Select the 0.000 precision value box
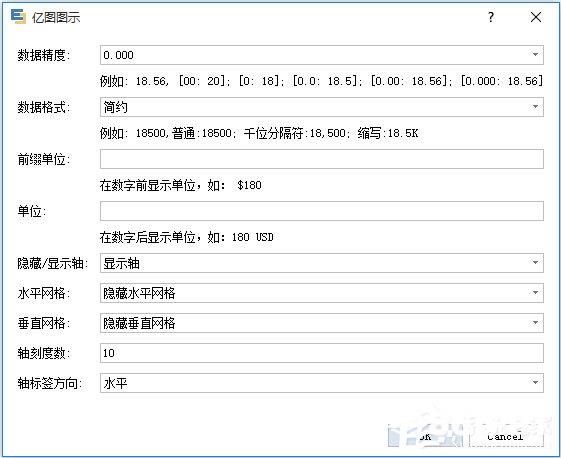The width and height of the screenshot is (561, 458). tap(322, 55)
